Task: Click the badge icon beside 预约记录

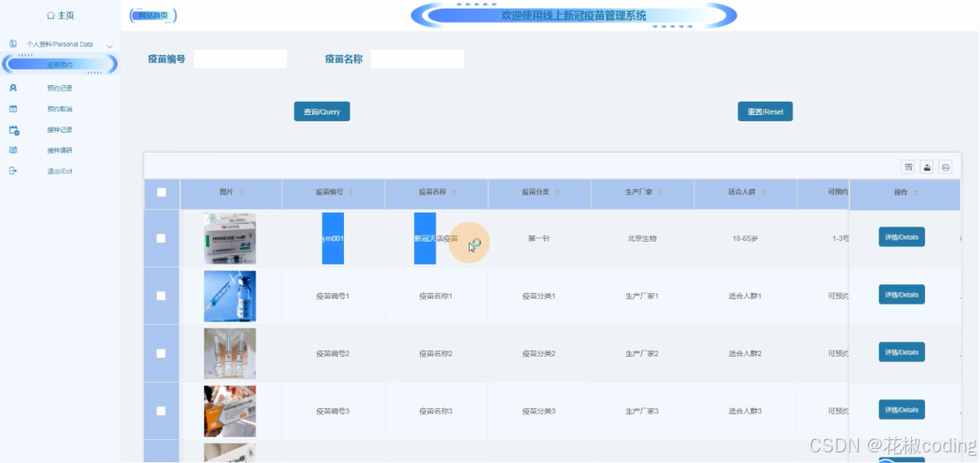Action: (13, 89)
